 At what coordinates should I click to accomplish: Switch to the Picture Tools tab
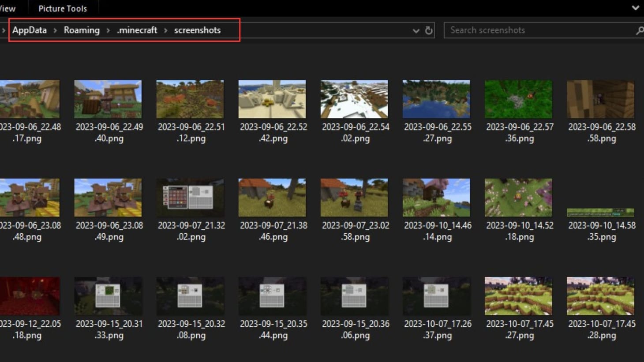point(63,8)
